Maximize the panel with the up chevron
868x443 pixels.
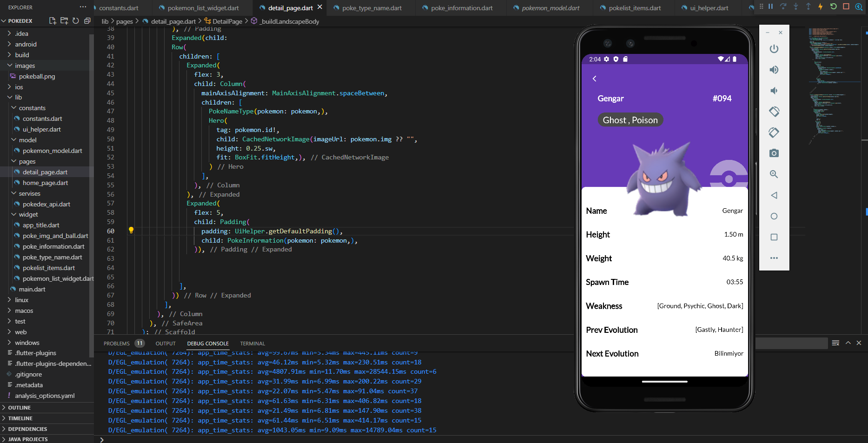pyautogui.click(x=848, y=343)
